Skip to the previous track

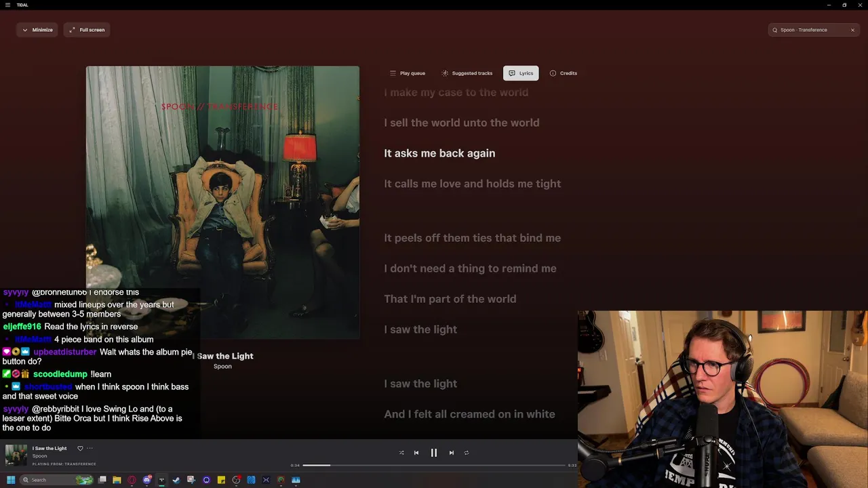tap(416, 453)
